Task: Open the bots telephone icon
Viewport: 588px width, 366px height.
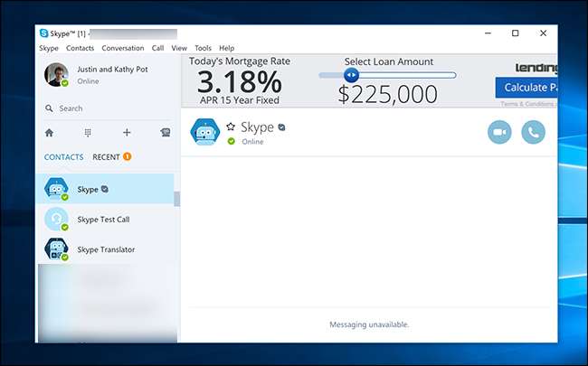Action: tap(166, 132)
